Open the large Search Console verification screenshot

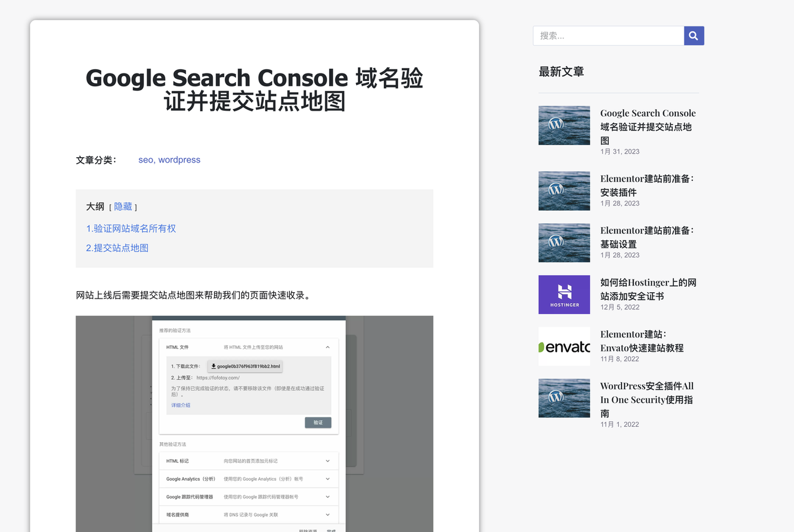pyautogui.click(x=254, y=423)
